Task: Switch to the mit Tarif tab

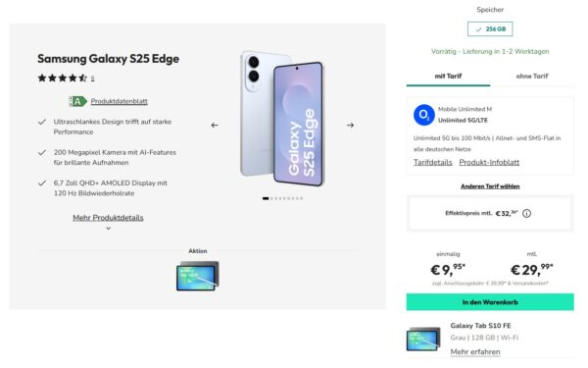Action: tap(448, 77)
